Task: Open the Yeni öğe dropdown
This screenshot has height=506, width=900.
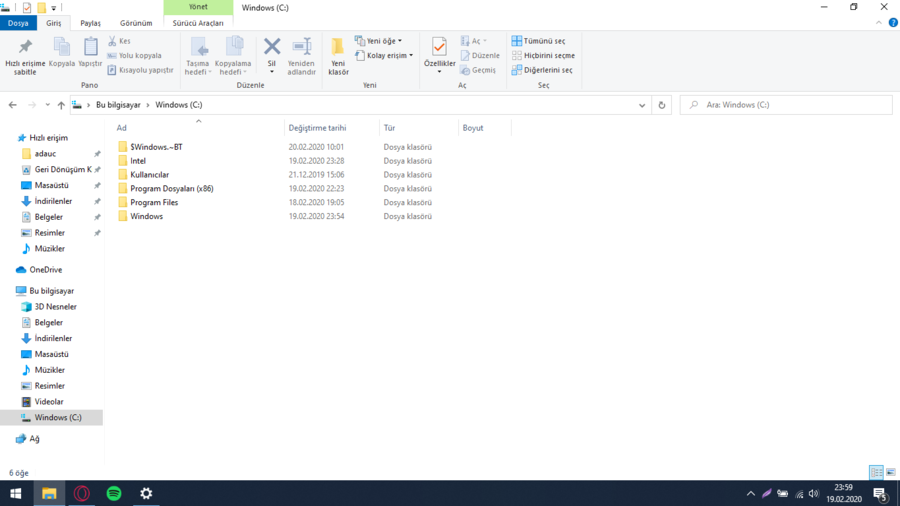Action: [x=378, y=41]
